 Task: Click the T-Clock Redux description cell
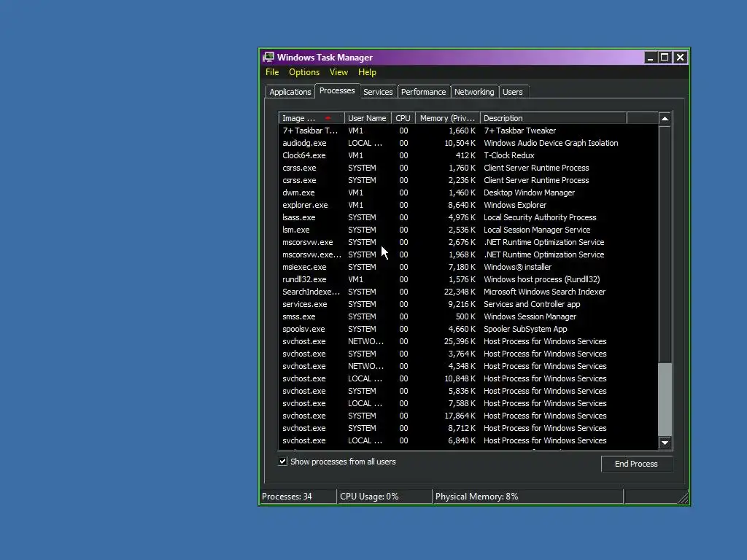508,155
